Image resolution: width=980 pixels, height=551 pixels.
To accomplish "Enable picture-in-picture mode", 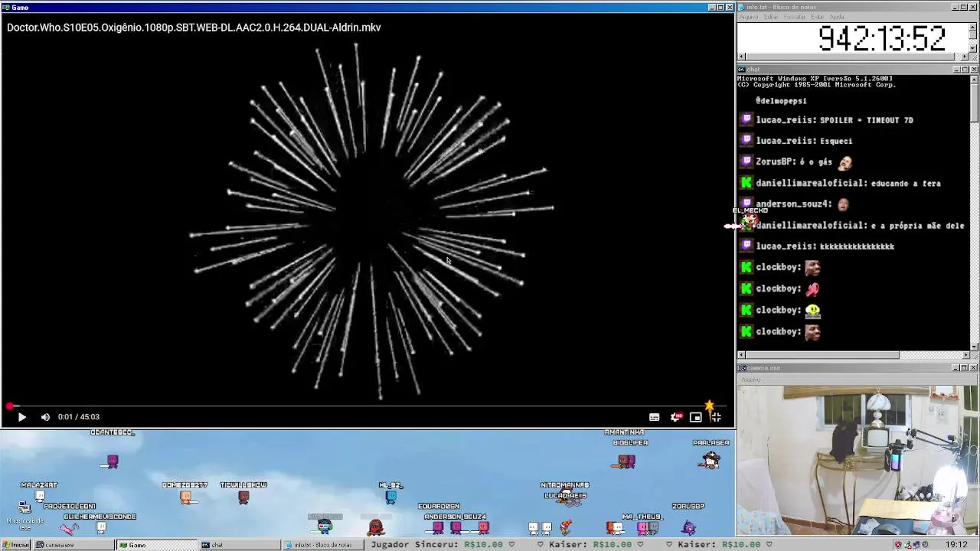I will (695, 417).
